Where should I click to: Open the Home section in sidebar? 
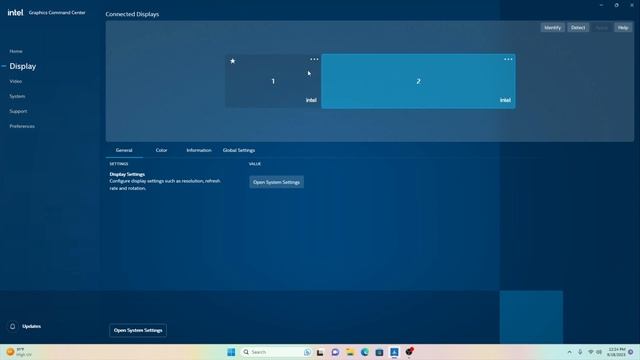[x=16, y=51]
